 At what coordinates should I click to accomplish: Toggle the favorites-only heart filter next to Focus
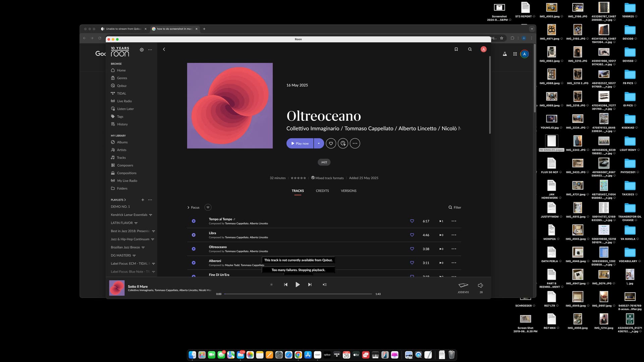tap(208, 207)
